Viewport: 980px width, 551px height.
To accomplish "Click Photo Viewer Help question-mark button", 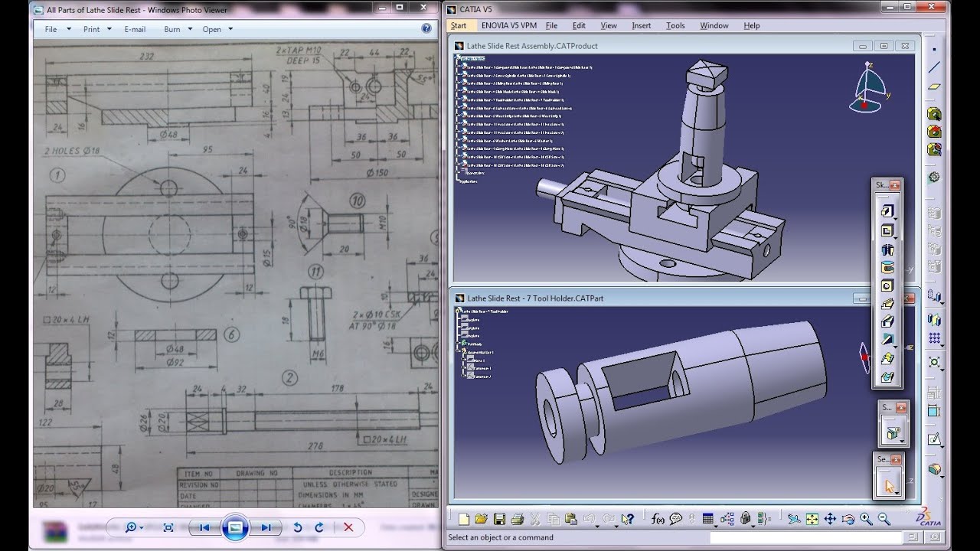I will (426, 29).
